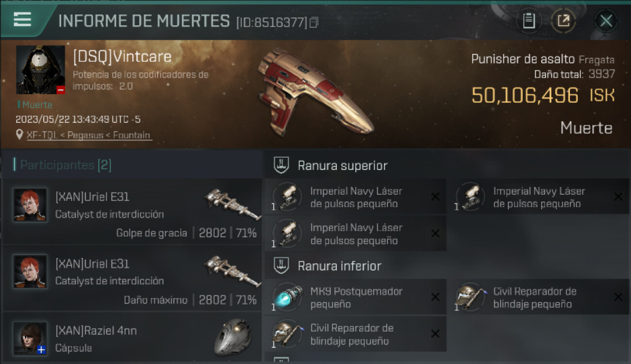Viewport: 631px width, 364px height.
Task: Select the Participantes [2] tab
Action: (66, 165)
